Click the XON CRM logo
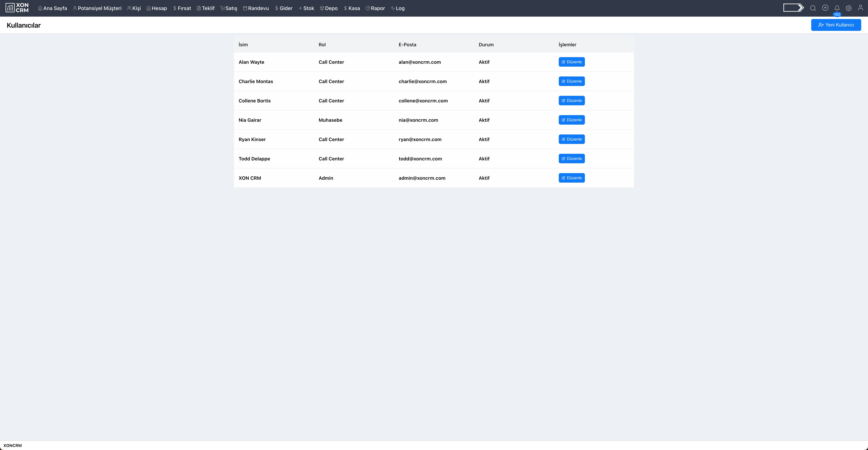This screenshot has width=868, height=450. (x=17, y=8)
